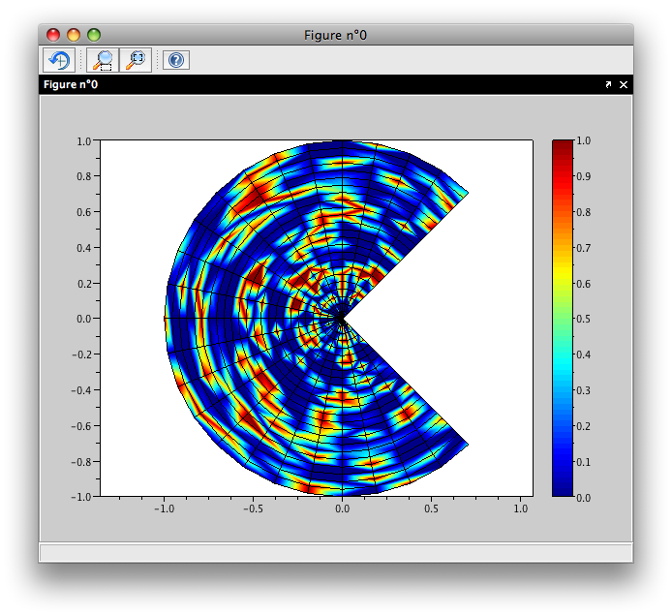Reset to original view icon
Screen dimensions: 672x616
[137, 60]
